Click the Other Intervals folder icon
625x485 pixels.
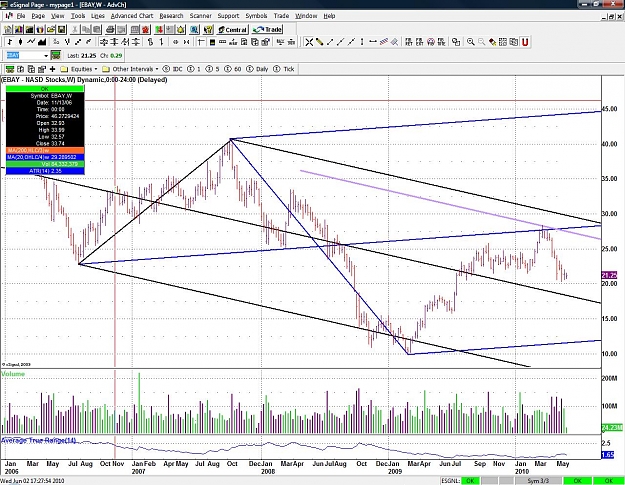(106, 69)
